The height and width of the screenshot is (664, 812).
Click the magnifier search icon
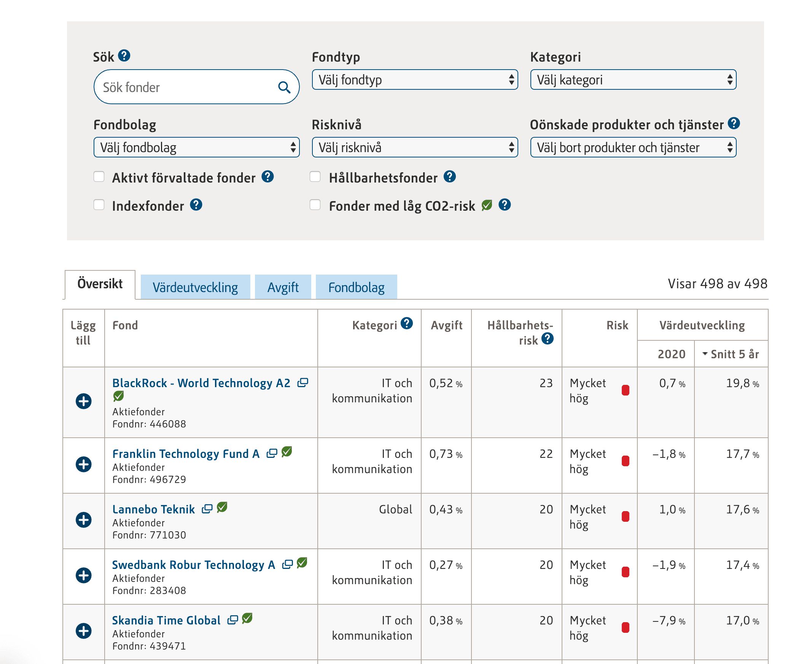pos(284,87)
